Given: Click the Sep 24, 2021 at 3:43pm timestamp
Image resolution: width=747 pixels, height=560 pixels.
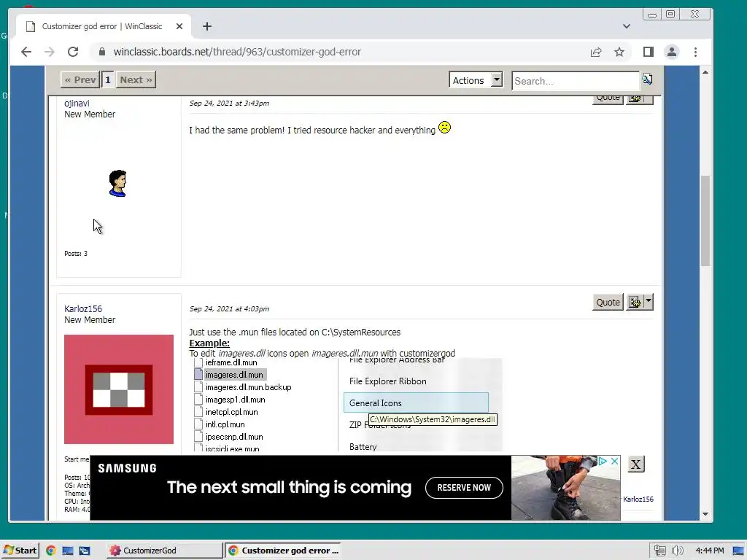Looking at the screenshot, I should (229, 103).
